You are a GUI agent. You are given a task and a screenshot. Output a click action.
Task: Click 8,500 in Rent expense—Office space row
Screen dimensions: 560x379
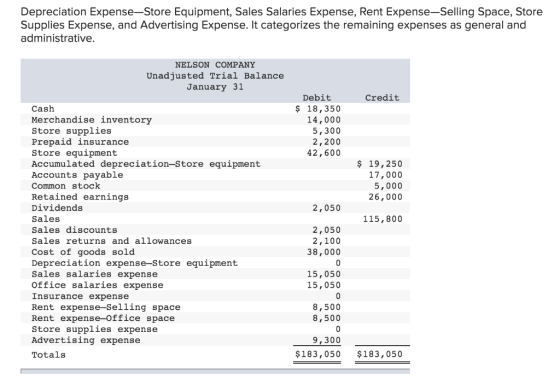326,319
